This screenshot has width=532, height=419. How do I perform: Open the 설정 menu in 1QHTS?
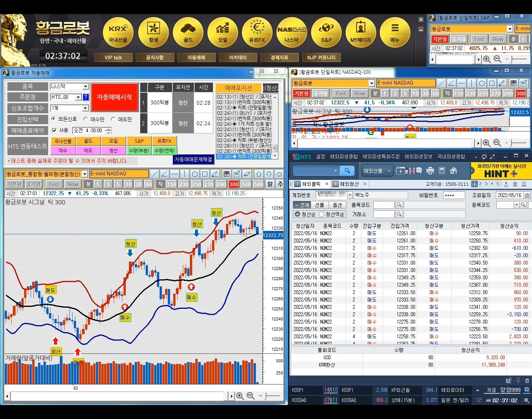tap(320, 157)
